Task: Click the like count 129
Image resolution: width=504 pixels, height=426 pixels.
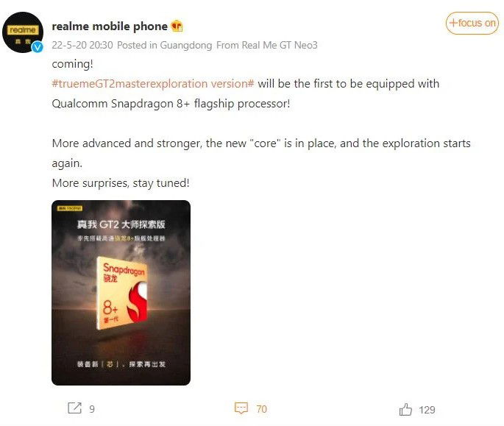Action: tap(427, 409)
